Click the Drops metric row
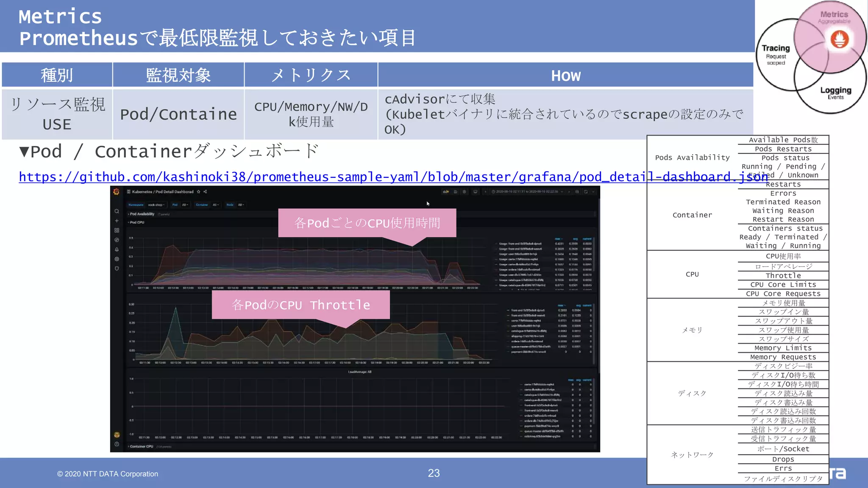868x488 pixels. [x=783, y=459]
